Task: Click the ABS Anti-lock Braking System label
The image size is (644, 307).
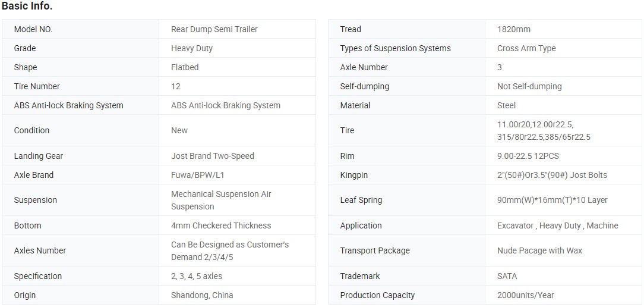Action: (x=68, y=105)
